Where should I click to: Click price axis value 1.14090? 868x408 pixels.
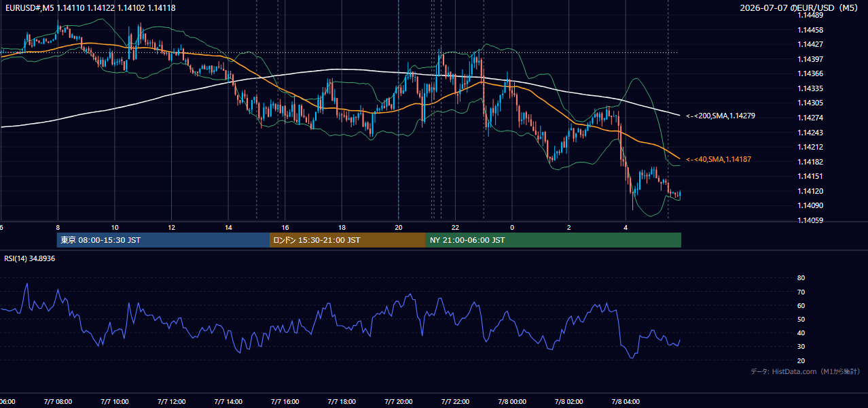(x=810, y=205)
